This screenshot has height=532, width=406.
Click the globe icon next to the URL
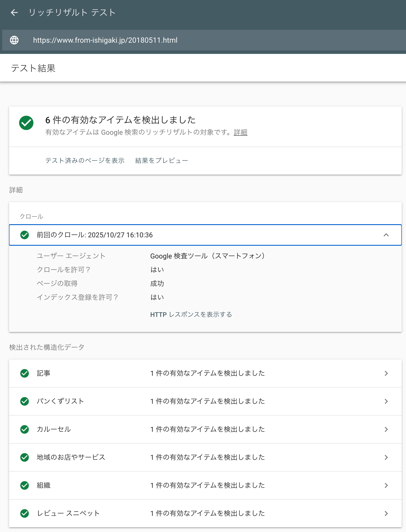coord(14,40)
